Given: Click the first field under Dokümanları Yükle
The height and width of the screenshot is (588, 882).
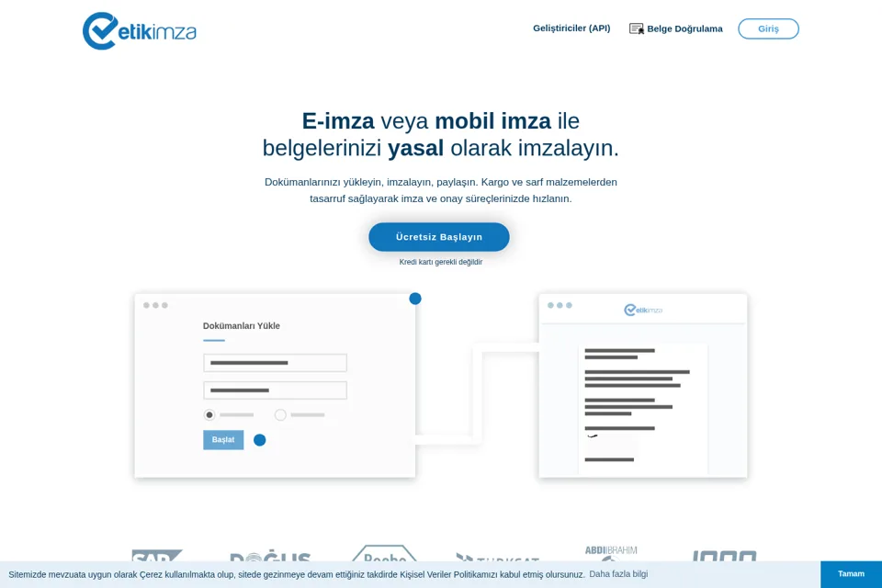Looking at the screenshot, I should (x=275, y=363).
